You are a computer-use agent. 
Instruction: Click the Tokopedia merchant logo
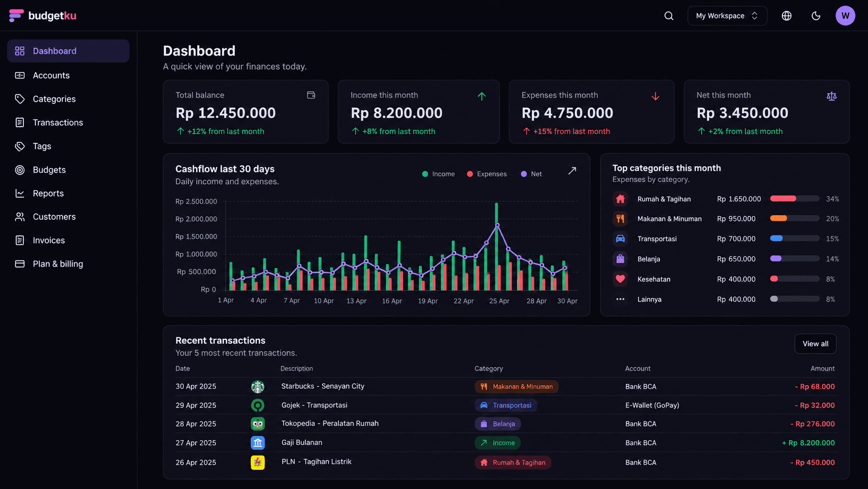point(257,424)
